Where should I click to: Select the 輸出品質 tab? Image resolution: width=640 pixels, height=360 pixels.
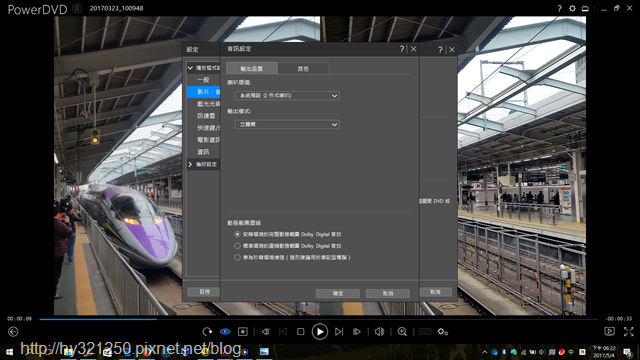[x=252, y=69]
